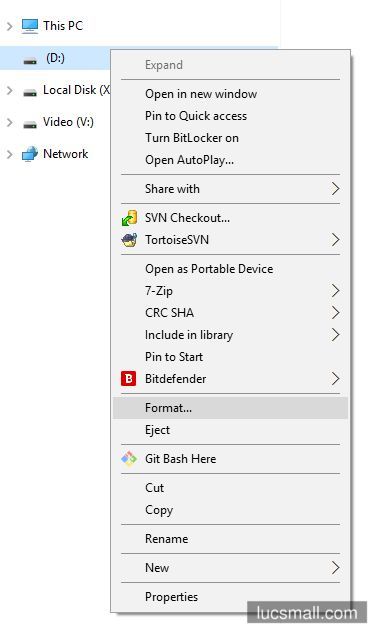This screenshot has width=368, height=624.
Task: Select the This PC label
Action: pos(63,26)
